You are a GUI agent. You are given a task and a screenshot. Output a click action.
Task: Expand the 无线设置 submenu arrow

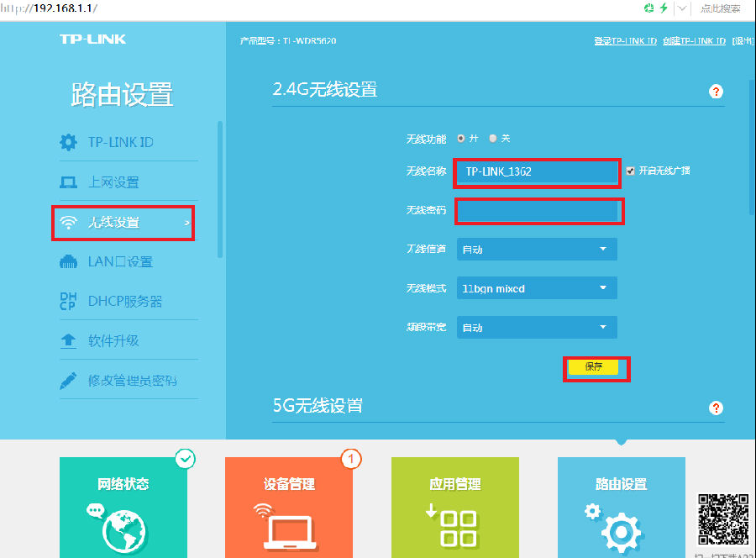click(186, 223)
